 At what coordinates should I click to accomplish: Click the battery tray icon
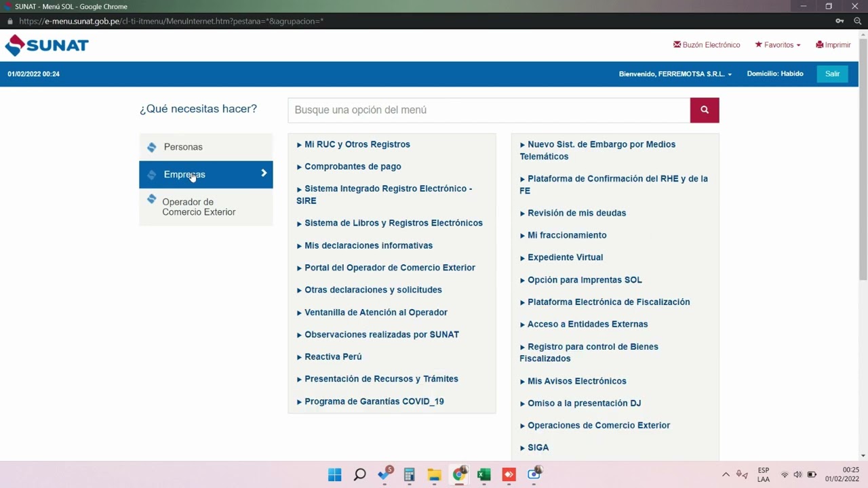pyautogui.click(x=812, y=474)
